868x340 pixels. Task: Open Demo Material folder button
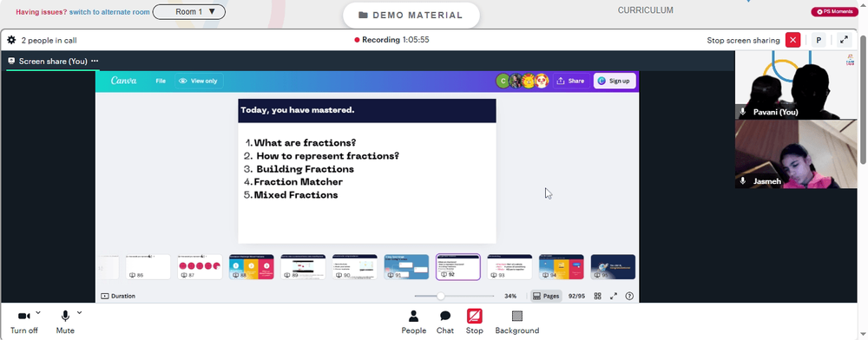tap(411, 16)
